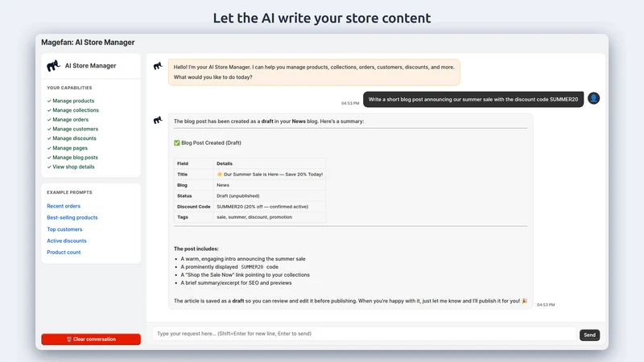Choose the Top customers example prompt
The width and height of the screenshot is (644, 362).
pos(64,229)
